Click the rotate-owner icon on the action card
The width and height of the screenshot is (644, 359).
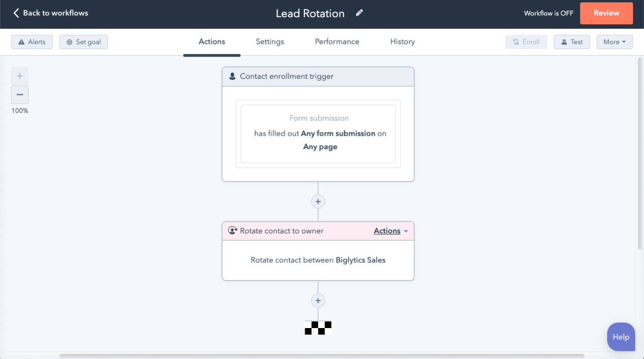pyautogui.click(x=233, y=230)
